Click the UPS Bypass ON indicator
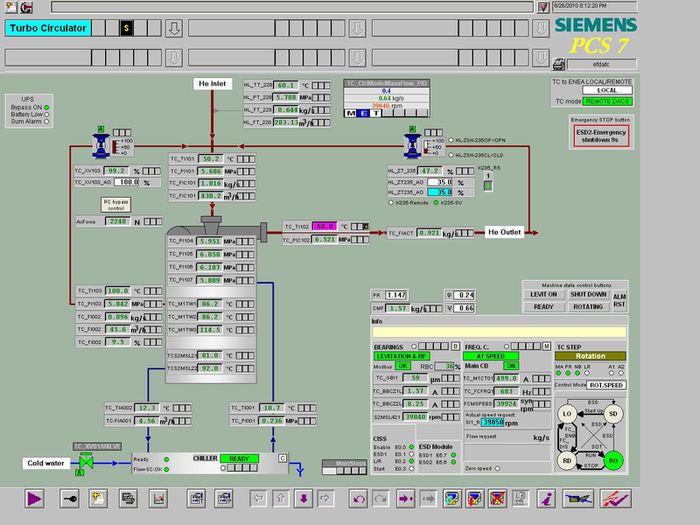The width and height of the screenshot is (700, 525). click(x=46, y=107)
